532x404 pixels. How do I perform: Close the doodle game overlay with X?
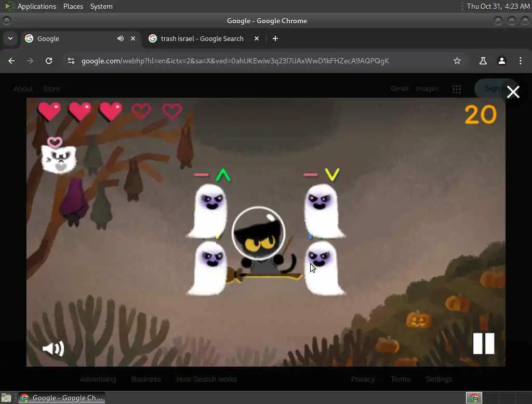click(x=513, y=92)
